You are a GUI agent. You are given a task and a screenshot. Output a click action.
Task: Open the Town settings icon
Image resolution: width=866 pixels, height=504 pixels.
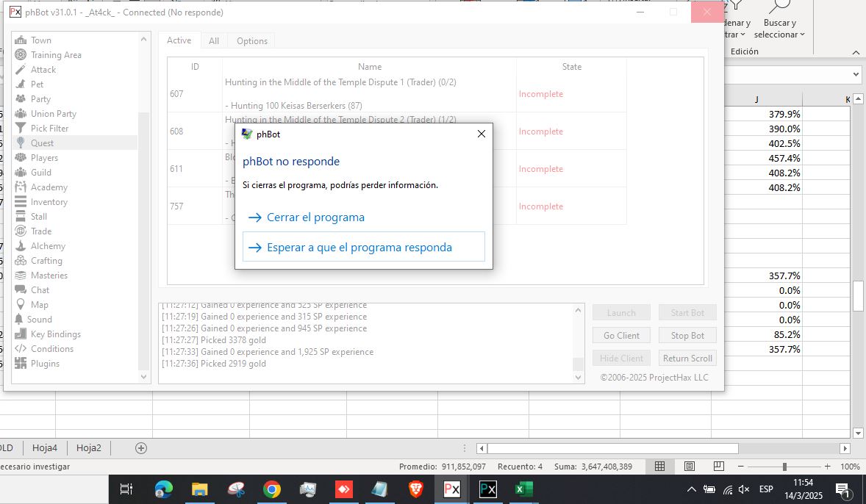[21, 40]
